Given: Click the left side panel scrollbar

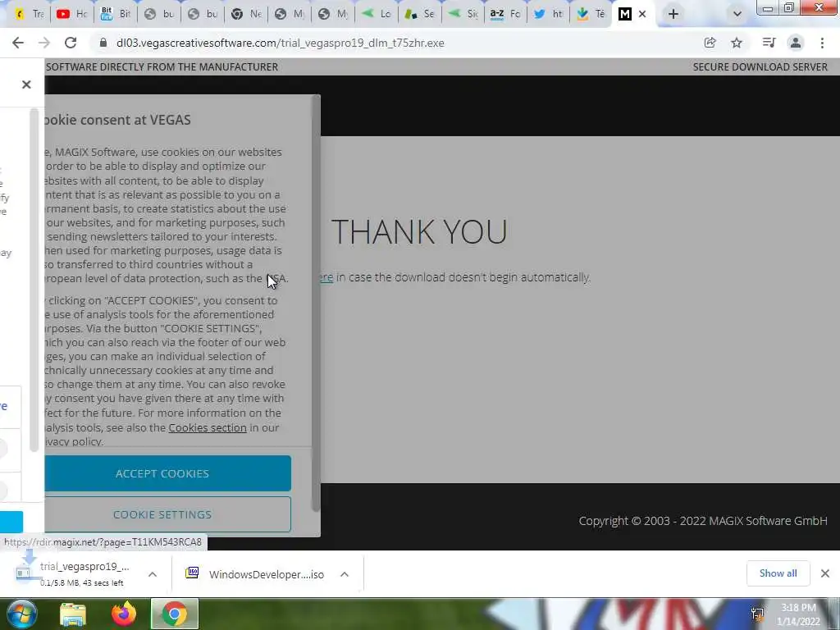Looking at the screenshot, I should [34, 280].
